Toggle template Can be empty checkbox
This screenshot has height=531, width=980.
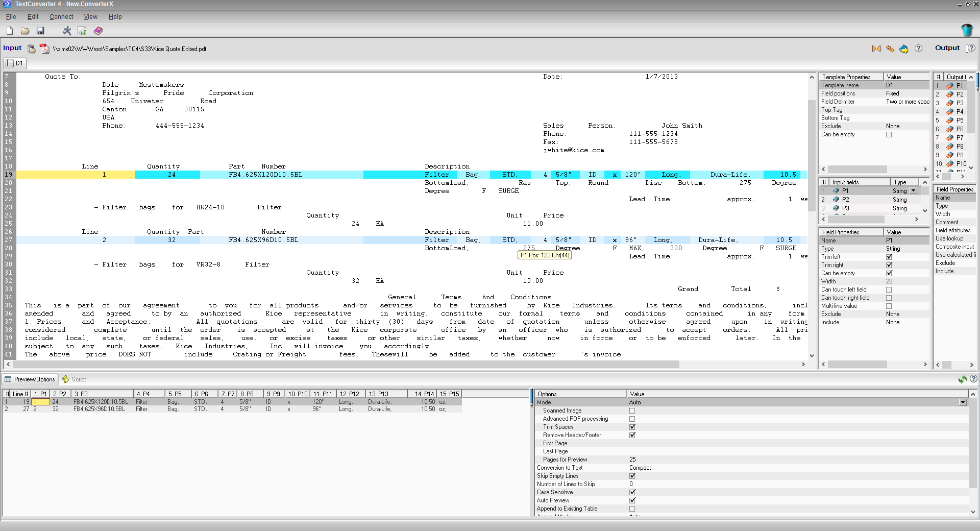(x=889, y=135)
